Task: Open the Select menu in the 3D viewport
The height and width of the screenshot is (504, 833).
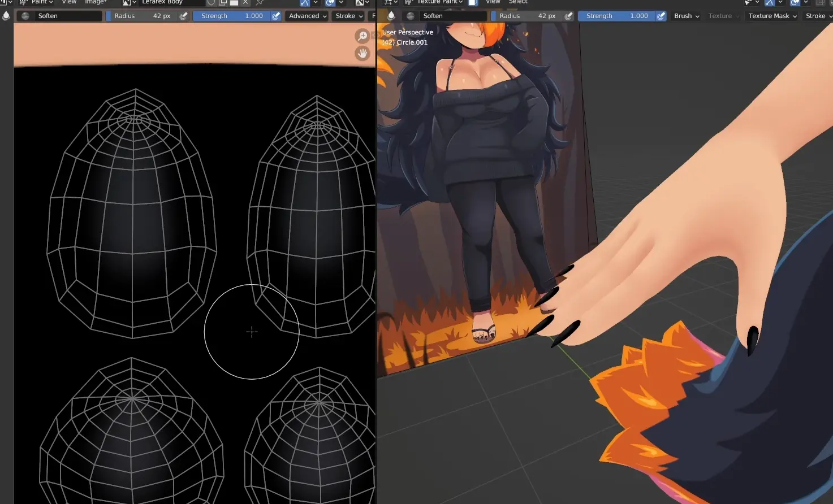Action: tap(518, 2)
